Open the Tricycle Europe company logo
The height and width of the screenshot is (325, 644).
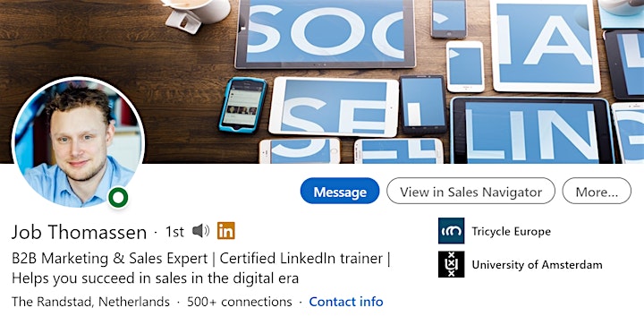(451, 231)
